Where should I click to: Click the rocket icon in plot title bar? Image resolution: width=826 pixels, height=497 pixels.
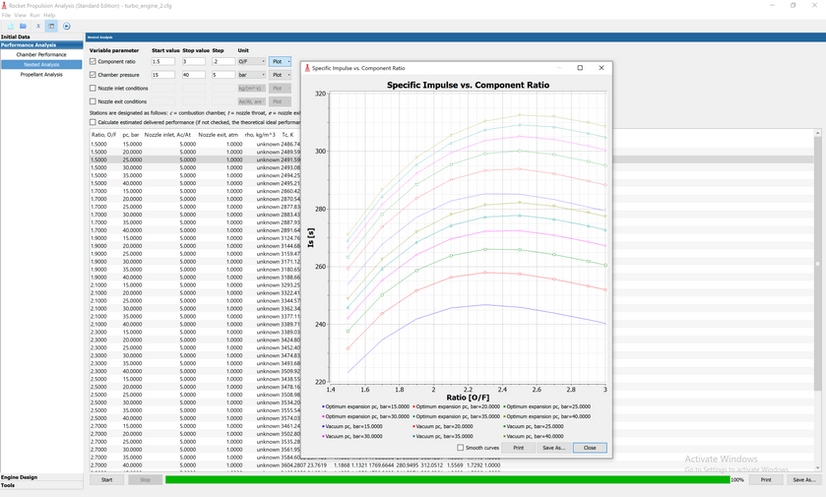[307, 68]
